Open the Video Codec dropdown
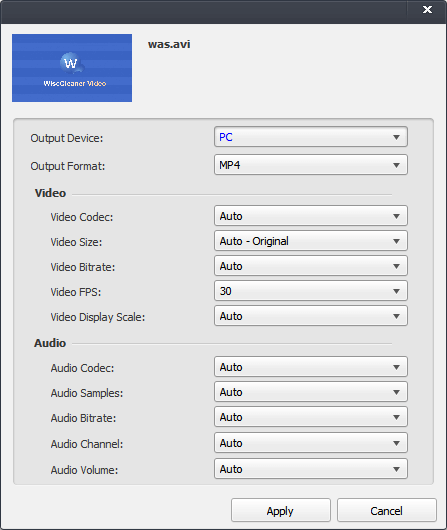 click(x=311, y=216)
